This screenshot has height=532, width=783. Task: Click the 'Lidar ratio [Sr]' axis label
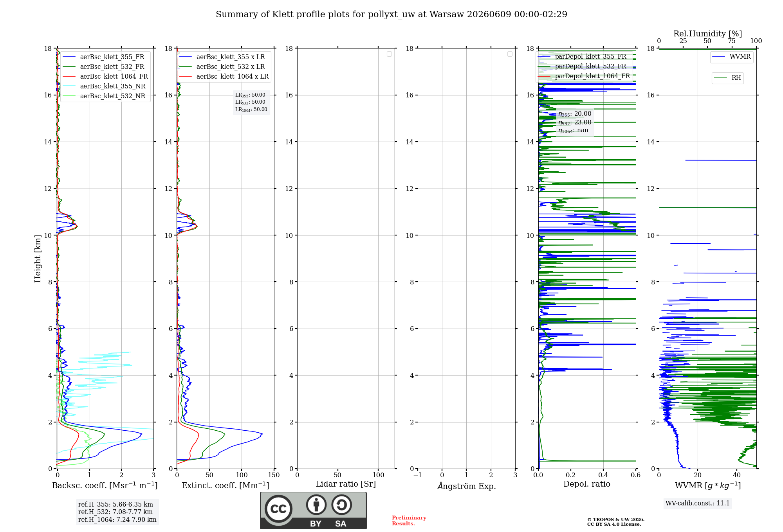click(x=346, y=484)
